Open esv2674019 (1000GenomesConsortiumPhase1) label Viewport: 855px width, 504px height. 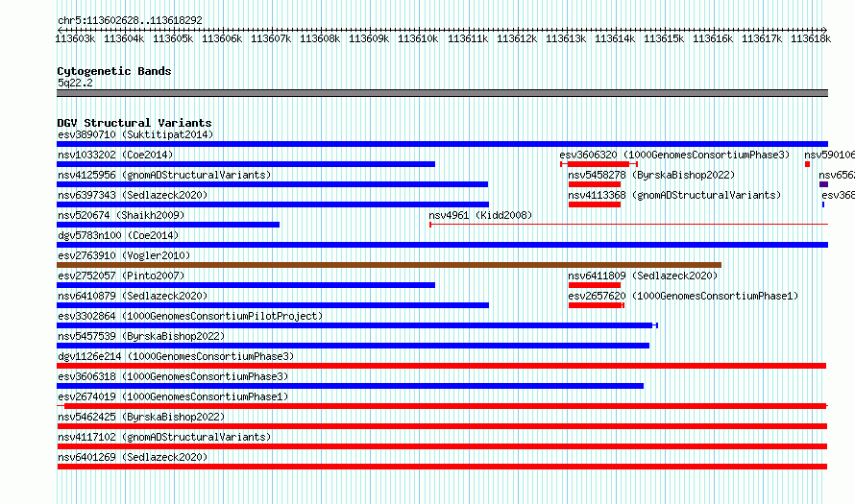173,396
